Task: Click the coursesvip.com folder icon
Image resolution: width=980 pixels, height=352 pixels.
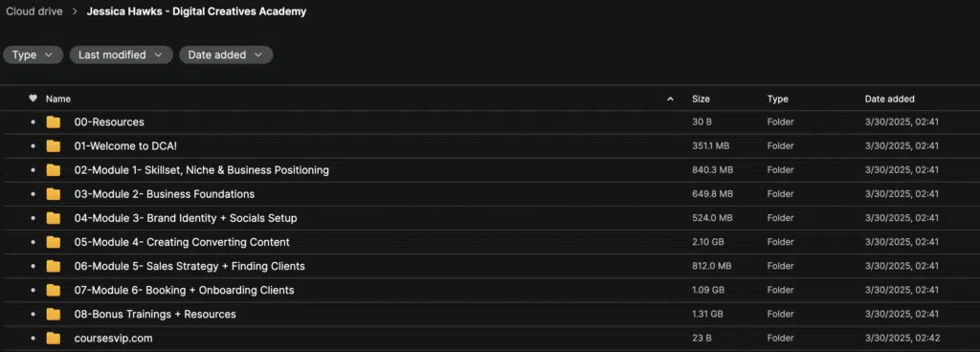Action: pos(54,339)
